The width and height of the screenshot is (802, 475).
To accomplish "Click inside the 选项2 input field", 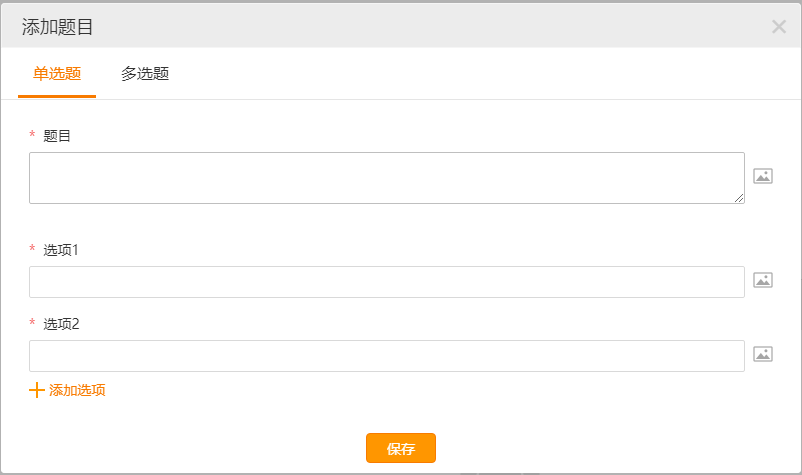I will (387, 356).
